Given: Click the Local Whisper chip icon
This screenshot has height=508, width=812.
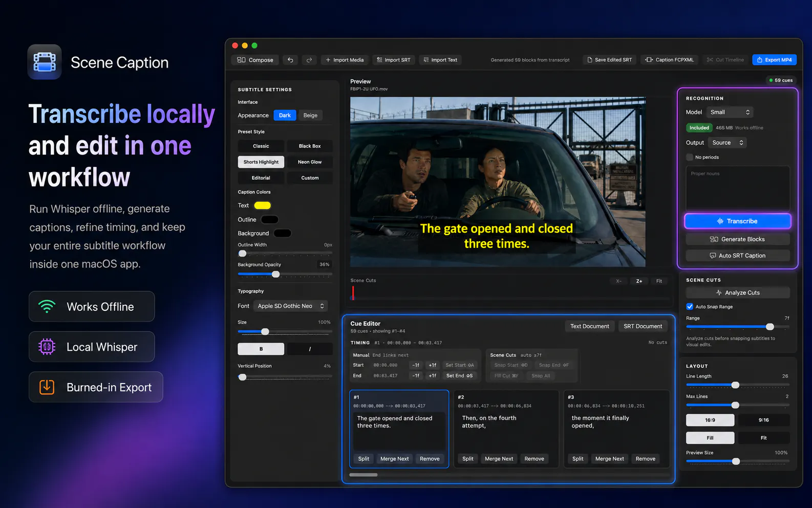Looking at the screenshot, I should pos(47,347).
